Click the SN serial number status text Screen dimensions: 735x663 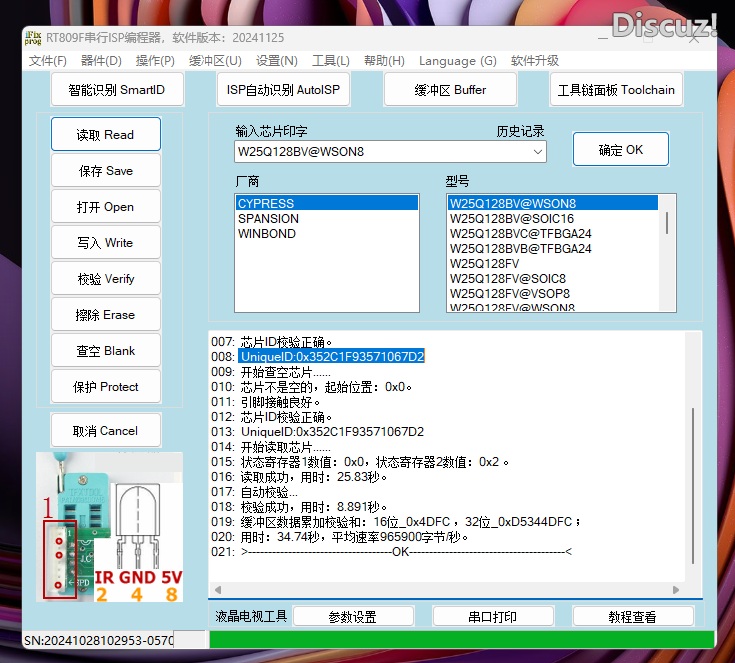click(x=99, y=640)
